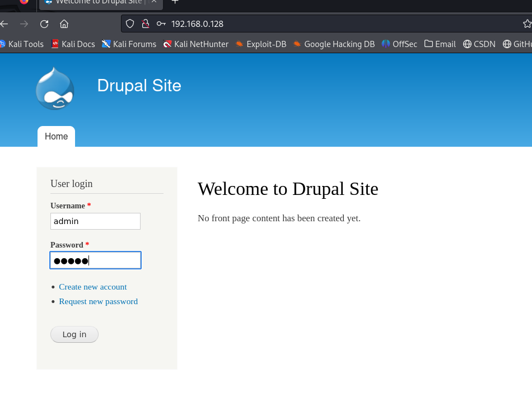Open the Exploit-DB bookmark
This screenshot has width=532, height=396.
pyautogui.click(x=261, y=44)
